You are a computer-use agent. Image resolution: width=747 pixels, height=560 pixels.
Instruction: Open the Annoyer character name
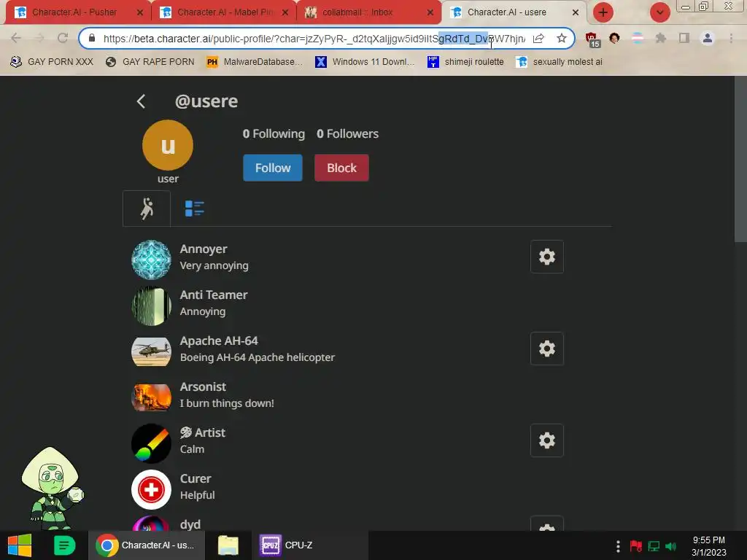coord(204,249)
